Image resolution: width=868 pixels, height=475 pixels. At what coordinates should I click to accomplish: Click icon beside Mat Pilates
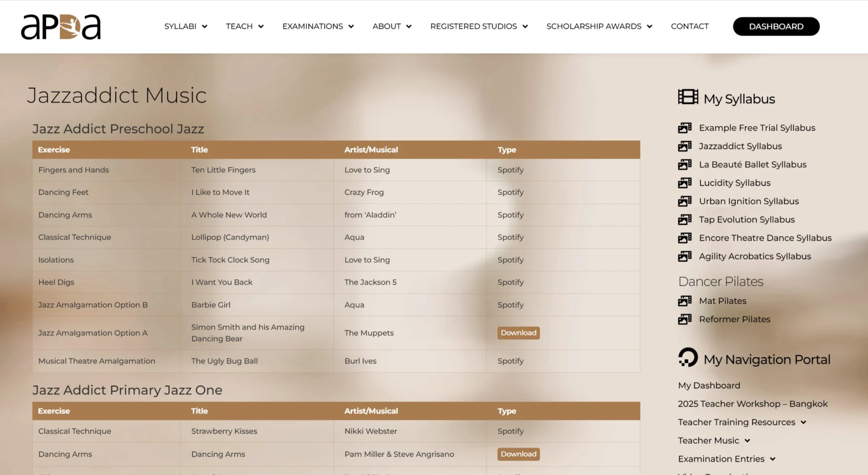click(684, 301)
